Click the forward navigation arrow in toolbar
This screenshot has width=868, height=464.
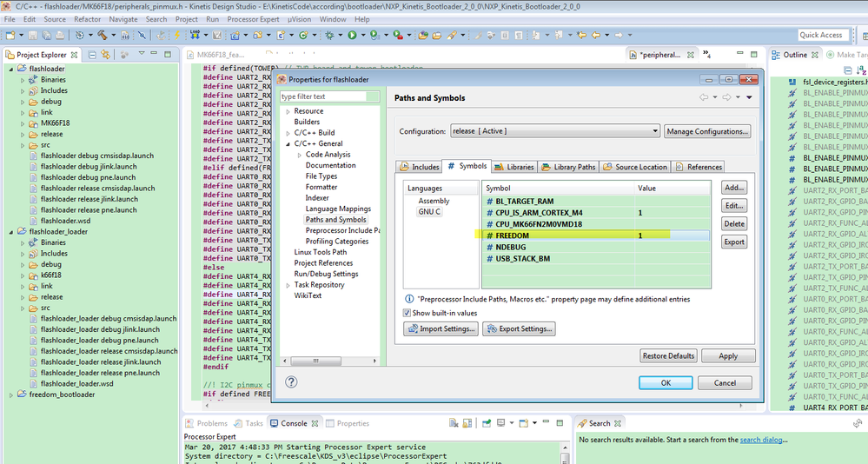click(619, 35)
